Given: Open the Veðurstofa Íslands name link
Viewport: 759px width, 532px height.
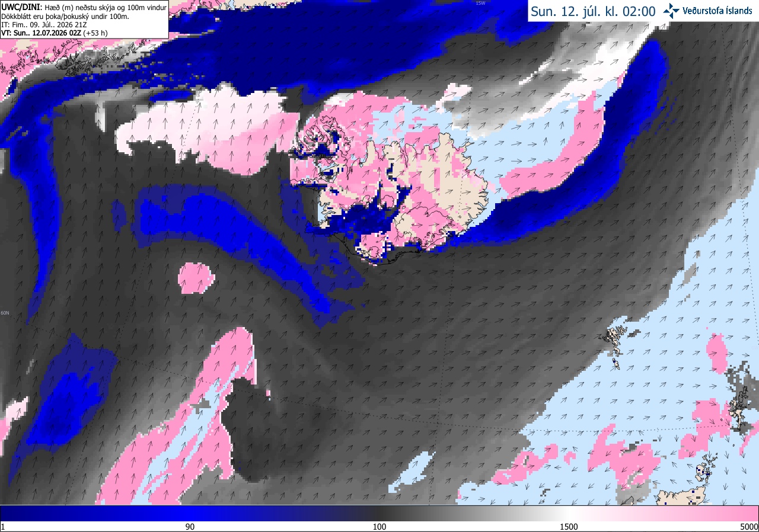Looking at the screenshot, I should coord(717,11).
